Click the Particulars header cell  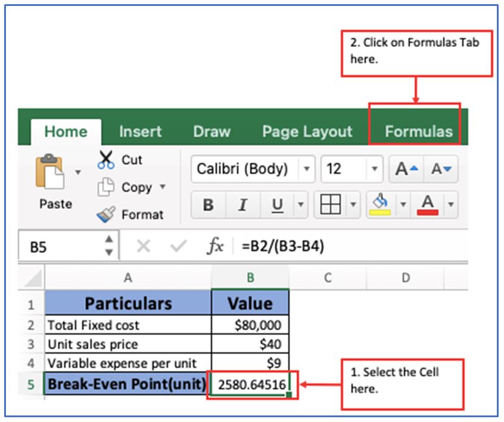128,304
